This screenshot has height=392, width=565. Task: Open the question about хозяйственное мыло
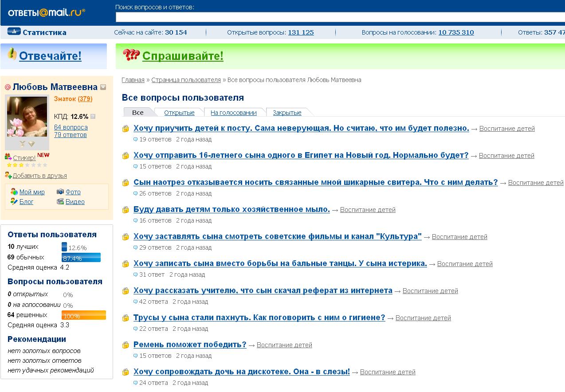[231, 209]
